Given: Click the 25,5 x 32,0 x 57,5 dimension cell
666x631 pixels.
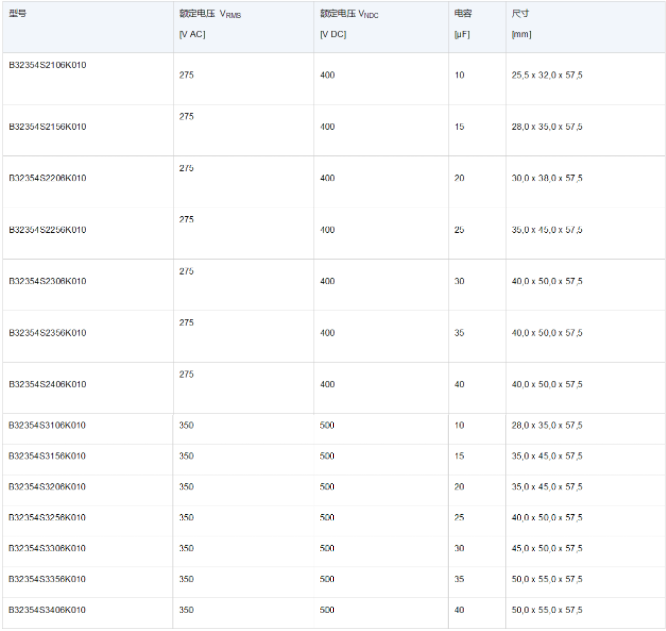Looking at the screenshot, I should click(x=546, y=75).
